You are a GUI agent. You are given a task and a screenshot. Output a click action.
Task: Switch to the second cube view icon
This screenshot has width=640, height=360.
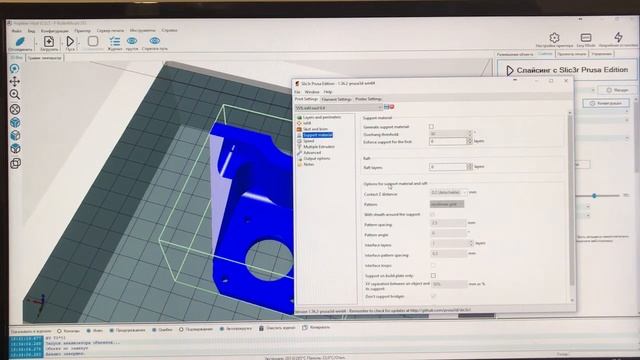[x=15, y=136]
